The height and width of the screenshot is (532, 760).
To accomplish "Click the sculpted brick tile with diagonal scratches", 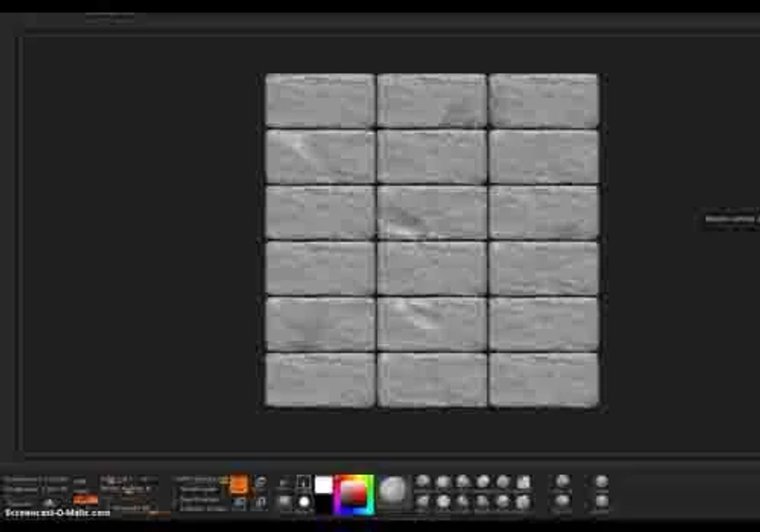I will [431, 213].
